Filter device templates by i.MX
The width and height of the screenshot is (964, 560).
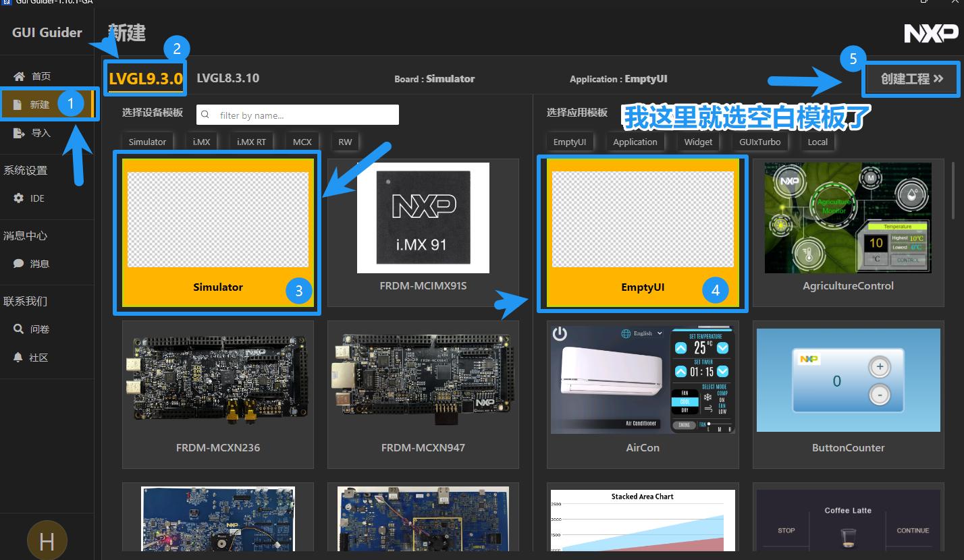[x=201, y=142]
